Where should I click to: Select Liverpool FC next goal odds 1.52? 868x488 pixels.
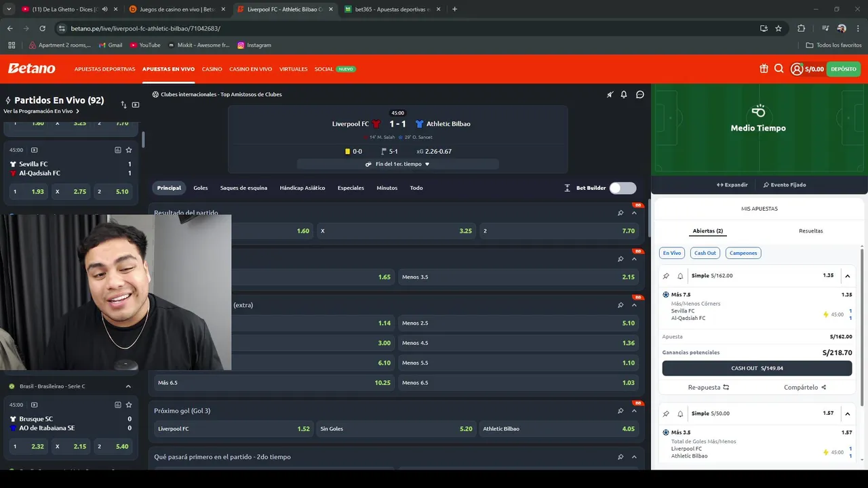pos(233,428)
